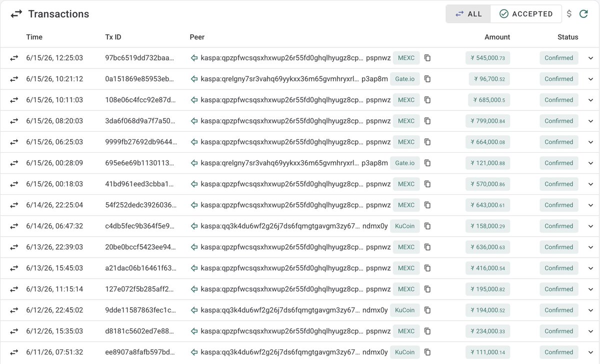Click the refresh transactions icon
600x364 pixels.
(x=583, y=14)
